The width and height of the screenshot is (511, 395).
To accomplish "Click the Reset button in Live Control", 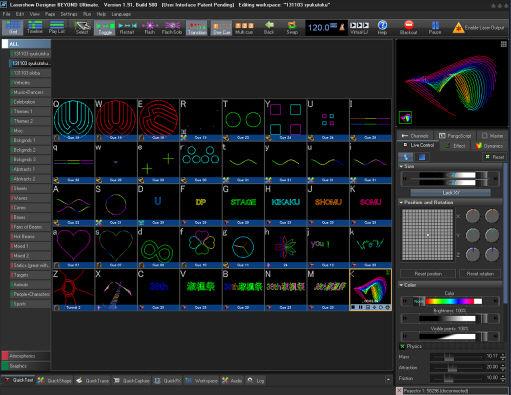I will [x=495, y=157].
